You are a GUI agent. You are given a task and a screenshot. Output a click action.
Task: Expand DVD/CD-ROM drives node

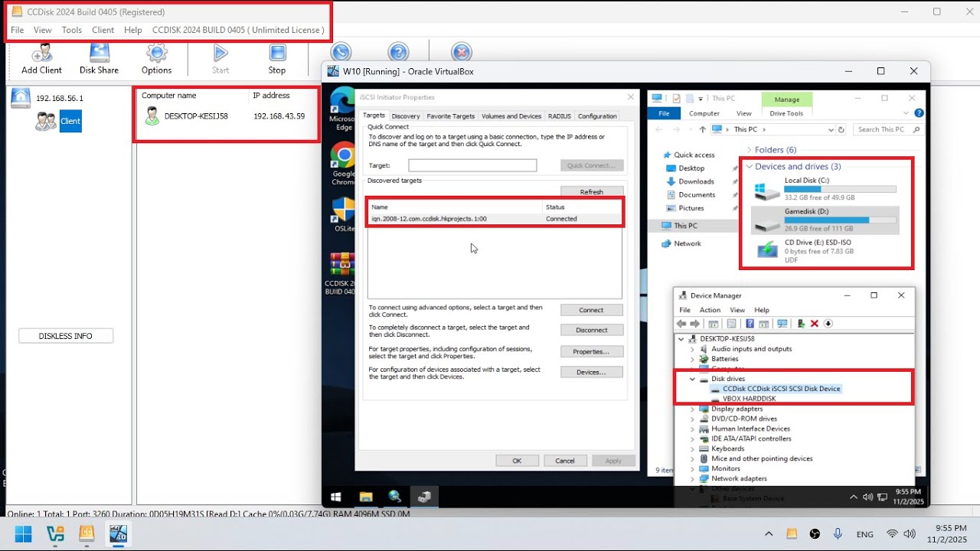point(693,419)
